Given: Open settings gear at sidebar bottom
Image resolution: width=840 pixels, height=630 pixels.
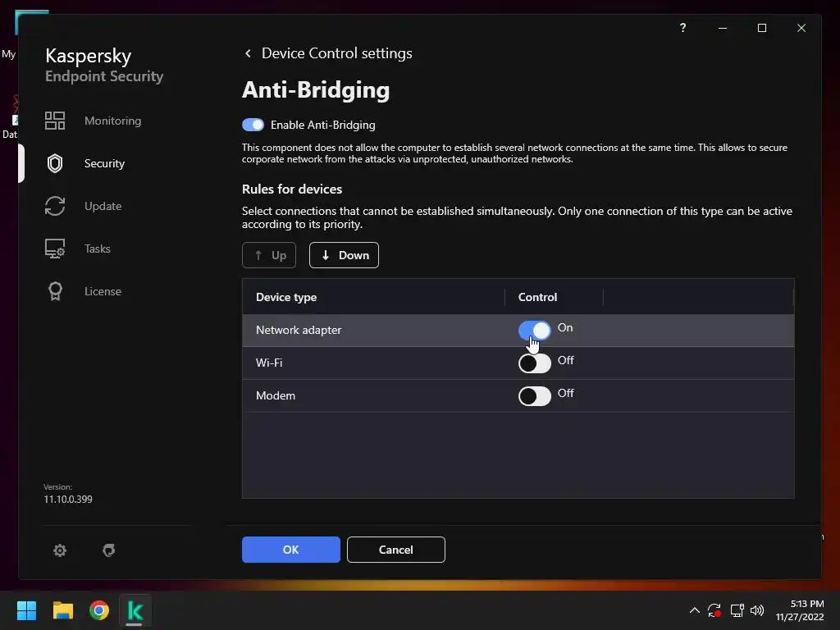Looking at the screenshot, I should point(59,550).
